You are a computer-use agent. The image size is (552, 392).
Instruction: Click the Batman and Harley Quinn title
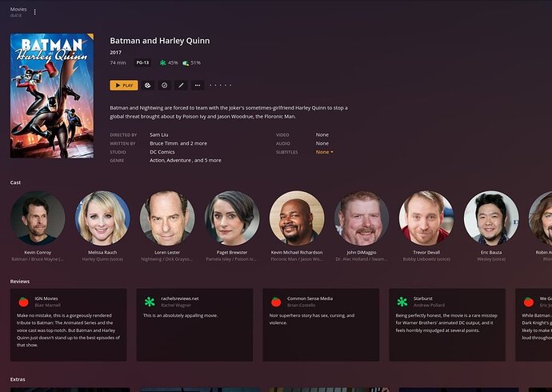coord(160,41)
